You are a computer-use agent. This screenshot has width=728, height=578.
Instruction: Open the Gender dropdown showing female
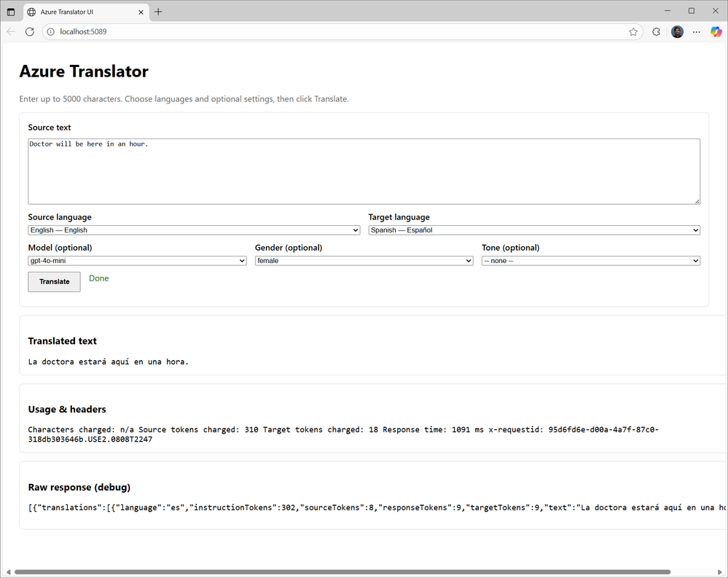coord(364,261)
